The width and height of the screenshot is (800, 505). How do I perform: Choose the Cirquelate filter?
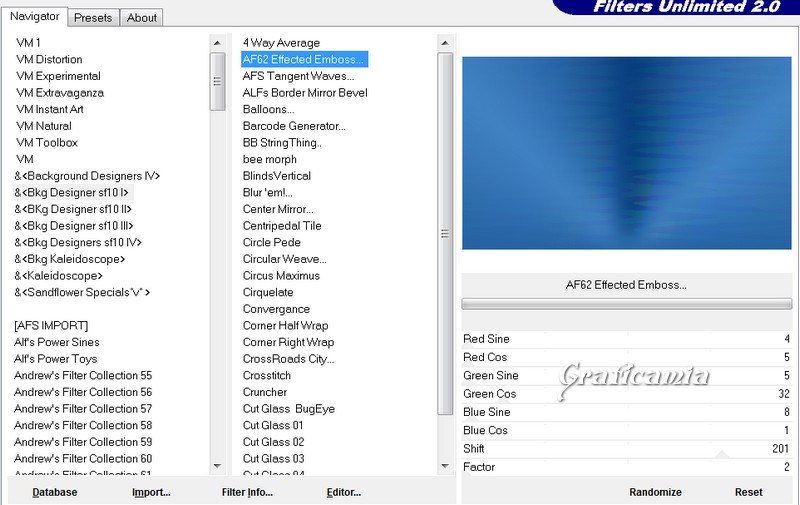[x=268, y=292]
